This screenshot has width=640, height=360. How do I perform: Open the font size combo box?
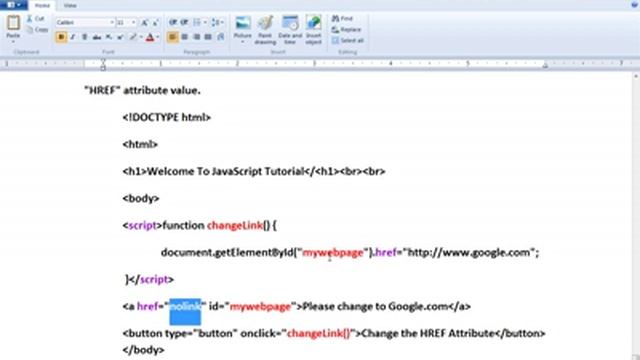(126, 22)
